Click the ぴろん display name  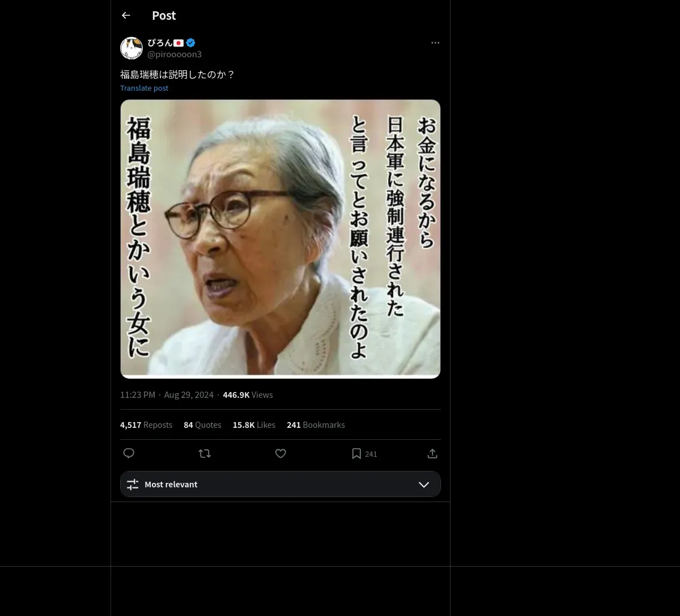tap(160, 43)
